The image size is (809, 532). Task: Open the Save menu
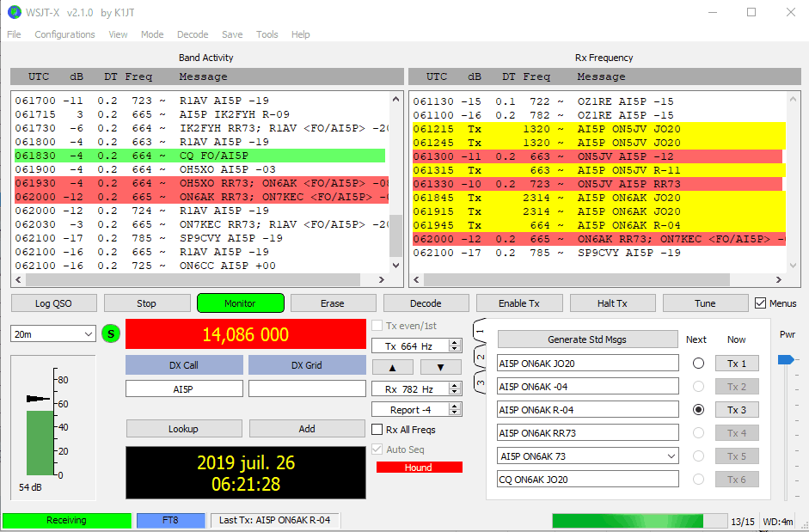[232, 34]
